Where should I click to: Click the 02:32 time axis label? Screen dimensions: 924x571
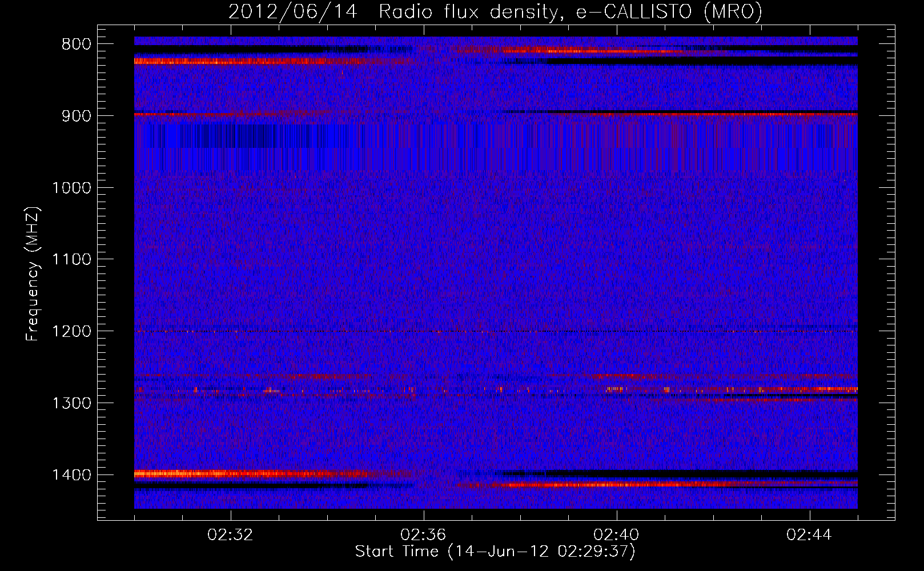pyautogui.click(x=231, y=535)
